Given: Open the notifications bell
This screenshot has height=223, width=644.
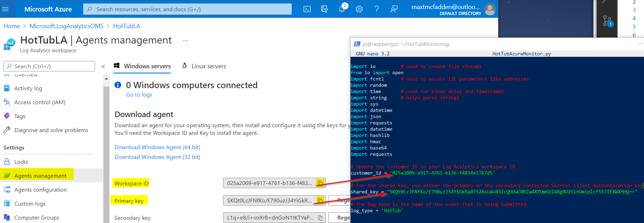Looking at the screenshot, I should (342, 9).
